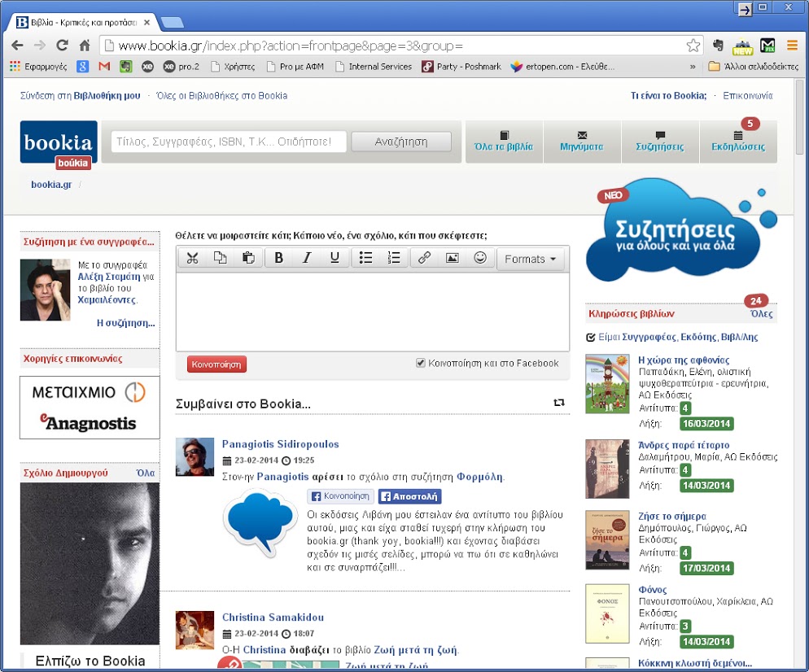Screen dimensions: 809x672
Task: Click the paste clipboard icon in editor
Action: pyautogui.click(x=248, y=259)
